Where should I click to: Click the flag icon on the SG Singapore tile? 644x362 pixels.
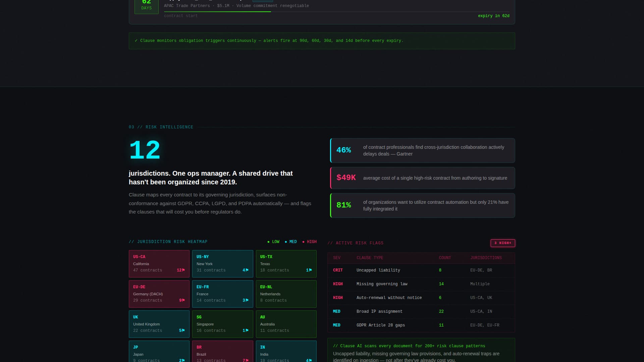click(246, 330)
